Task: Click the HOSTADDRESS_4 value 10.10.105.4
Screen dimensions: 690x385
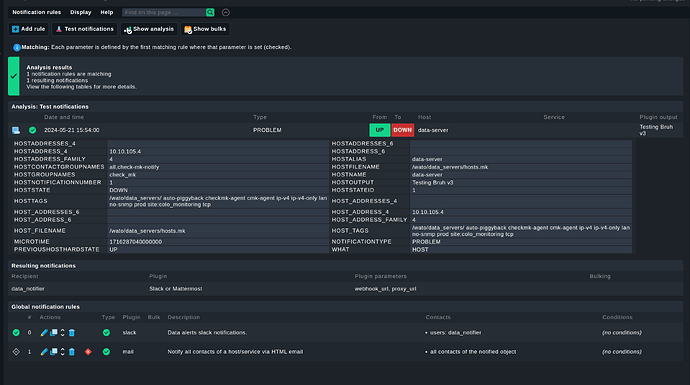Action: (125, 151)
